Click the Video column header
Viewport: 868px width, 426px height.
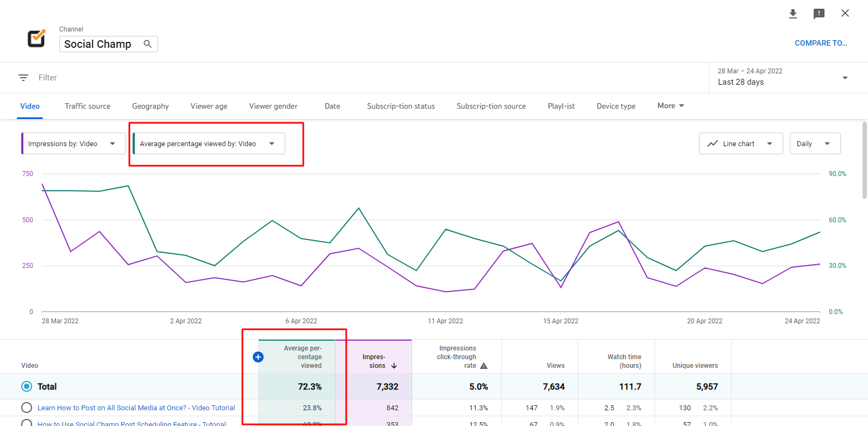point(30,366)
